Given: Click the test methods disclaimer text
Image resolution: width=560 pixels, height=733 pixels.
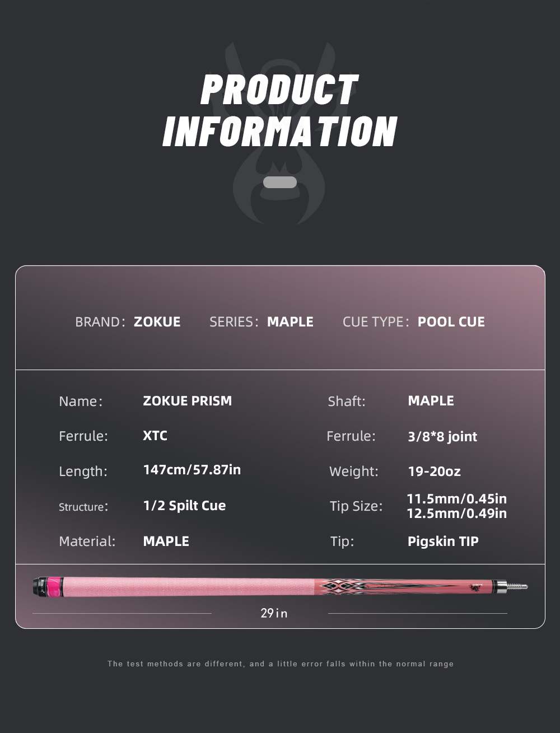Looking at the screenshot, I should (x=281, y=664).
